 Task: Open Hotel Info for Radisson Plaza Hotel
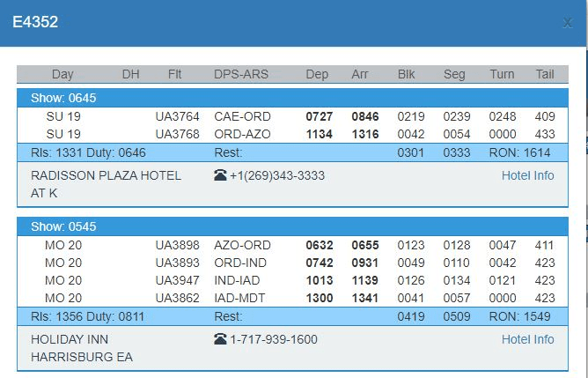(x=527, y=175)
